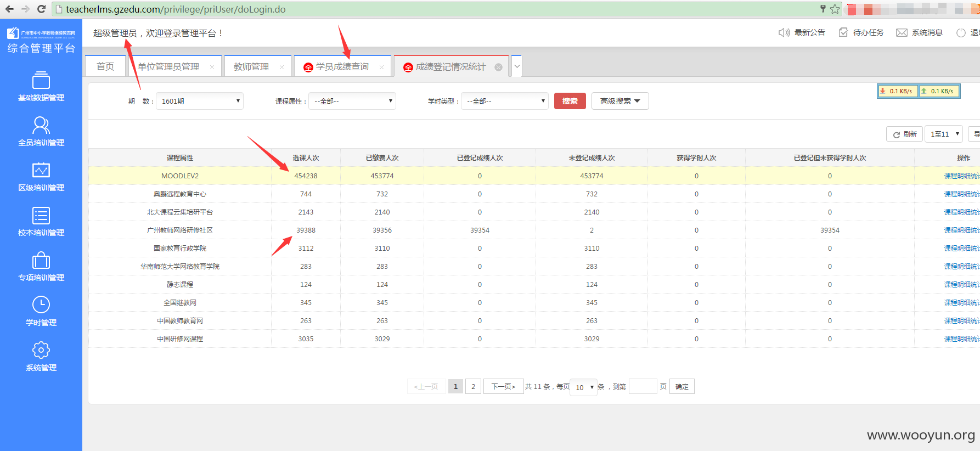The height and width of the screenshot is (451, 980).
Task: Click the 最新公告 speaker icon
Action: click(784, 33)
